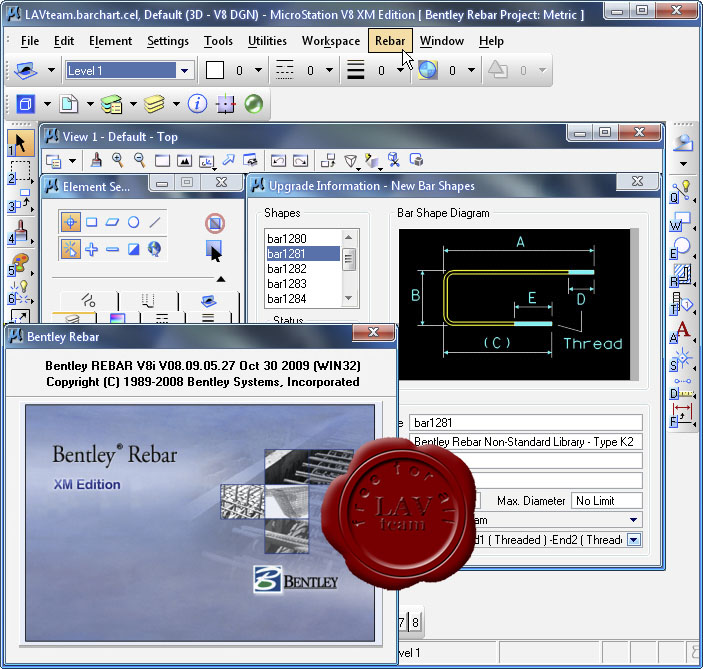Choose New mode in Element Selection

click(70, 249)
